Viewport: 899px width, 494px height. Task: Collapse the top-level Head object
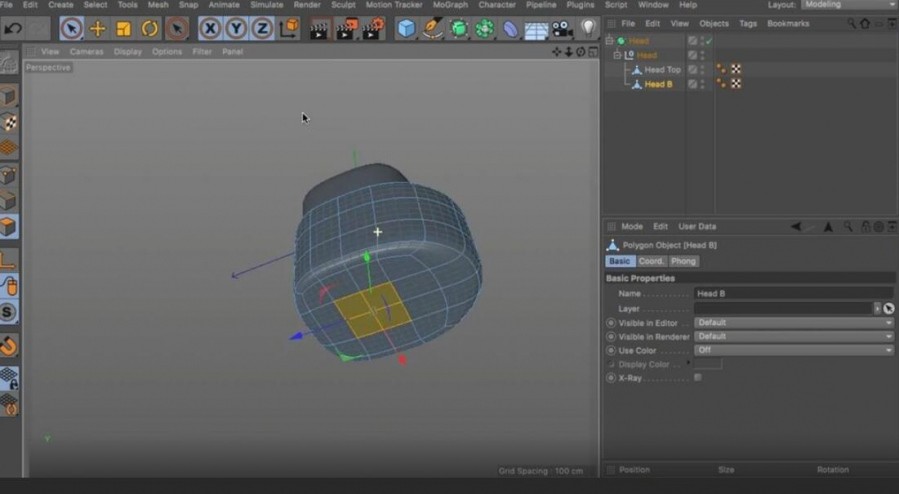point(609,41)
